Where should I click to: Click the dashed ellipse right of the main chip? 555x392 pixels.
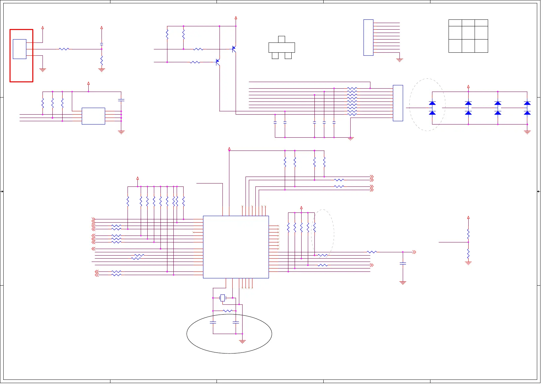323,234
